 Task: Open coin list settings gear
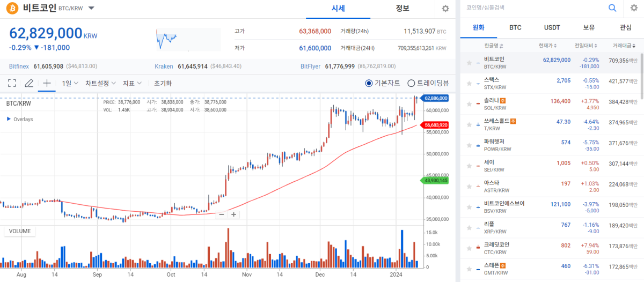point(633,8)
